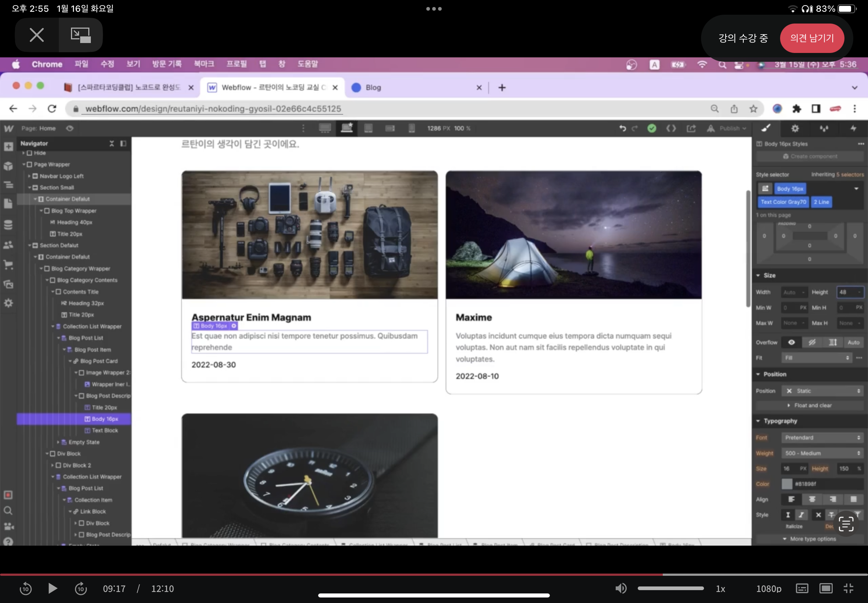Open the code export brackets icon
Viewport: 868px width, 603px height.
pyautogui.click(x=671, y=128)
